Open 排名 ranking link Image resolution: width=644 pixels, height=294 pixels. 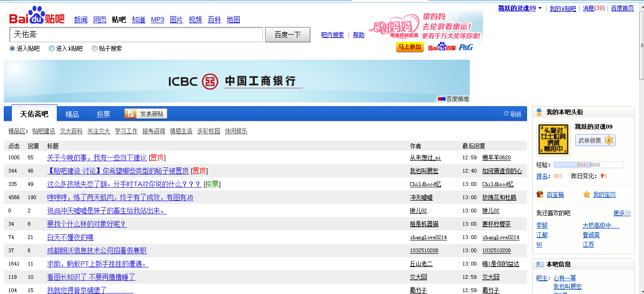[x=542, y=176]
